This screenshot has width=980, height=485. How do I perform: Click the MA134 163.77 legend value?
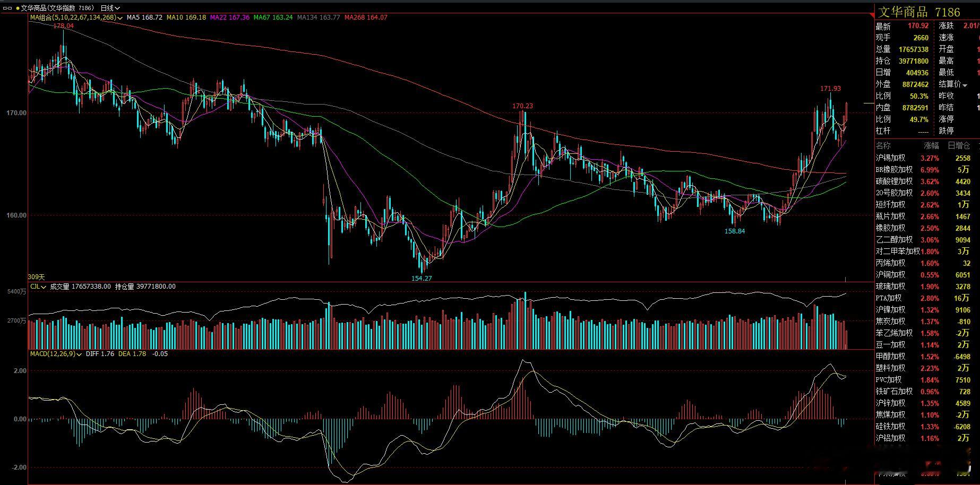[319, 18]
